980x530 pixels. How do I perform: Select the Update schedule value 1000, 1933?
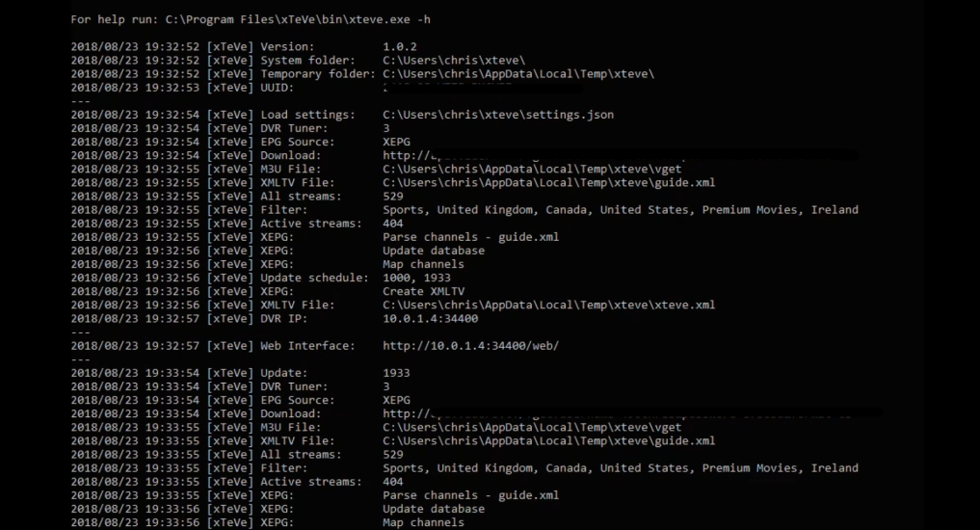423,278
